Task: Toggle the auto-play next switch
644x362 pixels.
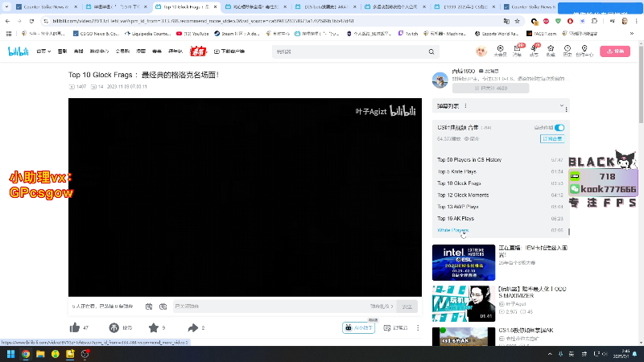Action: tap(559, 128)
